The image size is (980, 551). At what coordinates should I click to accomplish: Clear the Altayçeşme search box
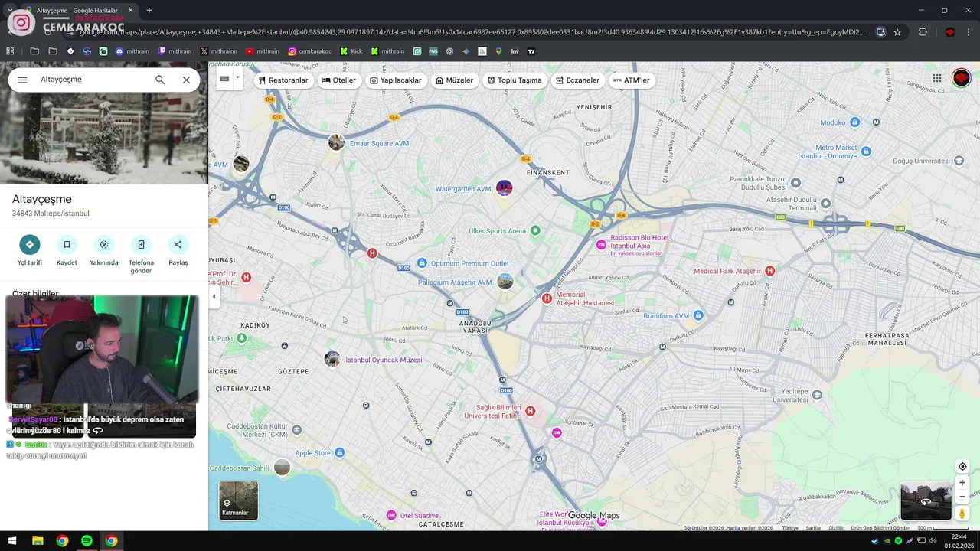pos(186,80)
